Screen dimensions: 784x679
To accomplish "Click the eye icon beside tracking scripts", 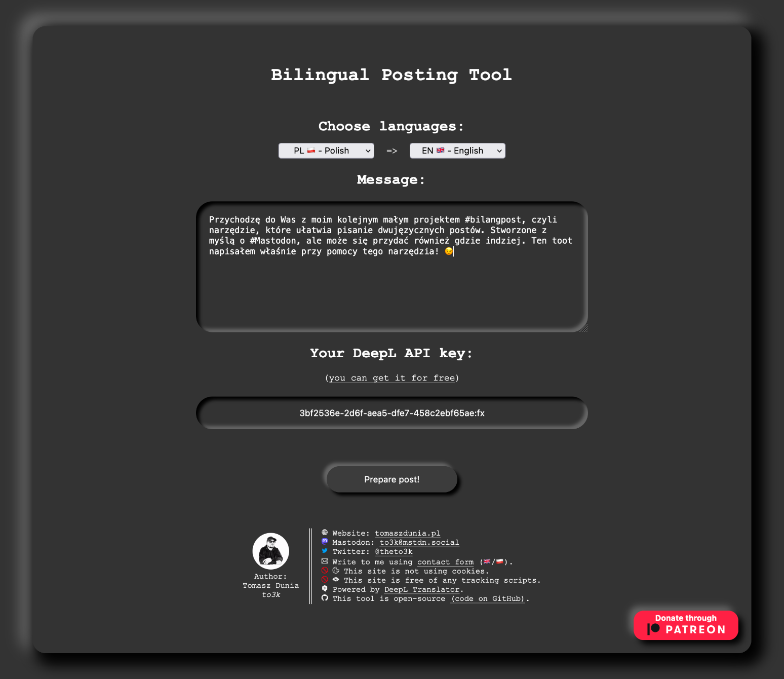I will (336, 580).
